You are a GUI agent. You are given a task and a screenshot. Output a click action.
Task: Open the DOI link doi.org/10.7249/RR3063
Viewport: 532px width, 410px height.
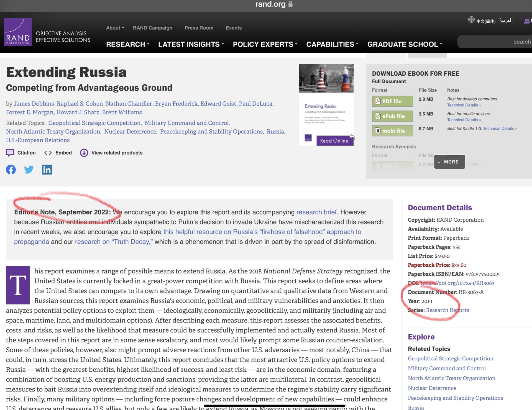457,283
